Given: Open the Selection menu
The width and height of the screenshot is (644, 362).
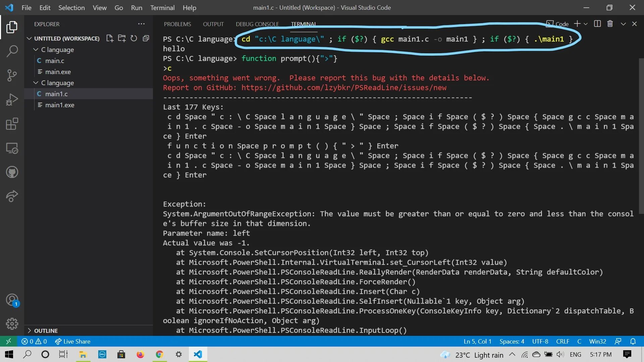Looking at the screenshot, I should (71, 7).
